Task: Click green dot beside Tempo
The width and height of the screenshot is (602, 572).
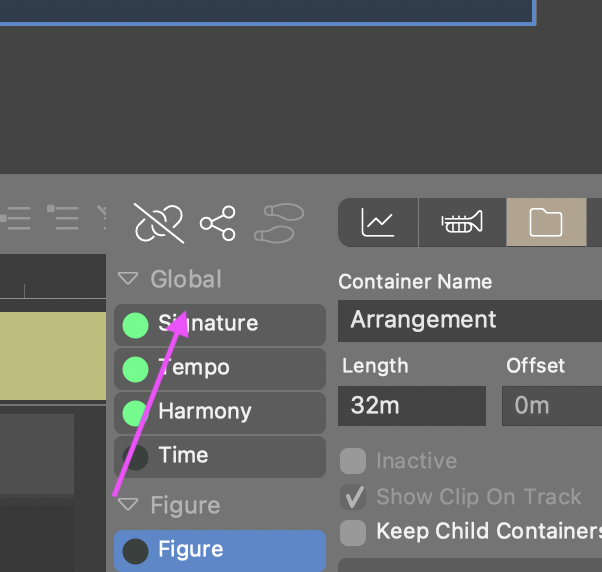Action: coord(135,368)
